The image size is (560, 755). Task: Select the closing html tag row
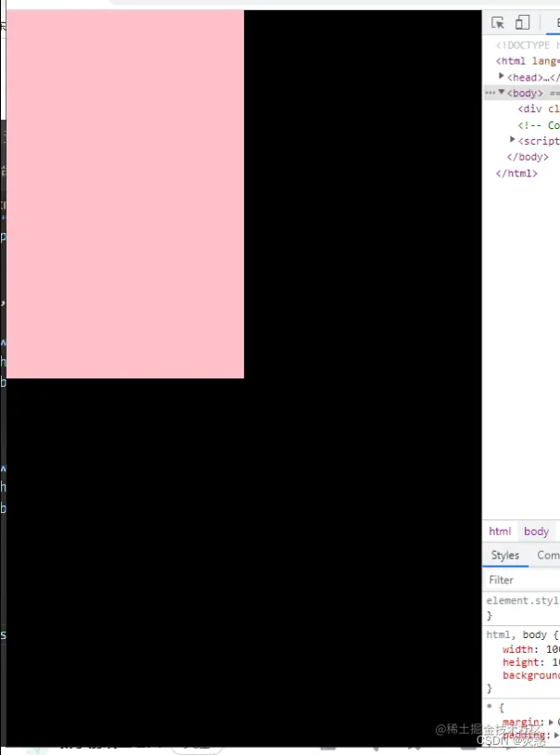[x=516, y=173]
